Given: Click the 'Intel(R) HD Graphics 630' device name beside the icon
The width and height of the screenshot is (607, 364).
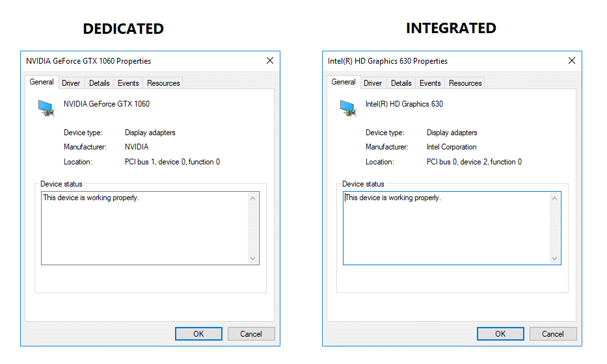Looking at the screenshot, I should pyautogui.click(x=404, y=104).
